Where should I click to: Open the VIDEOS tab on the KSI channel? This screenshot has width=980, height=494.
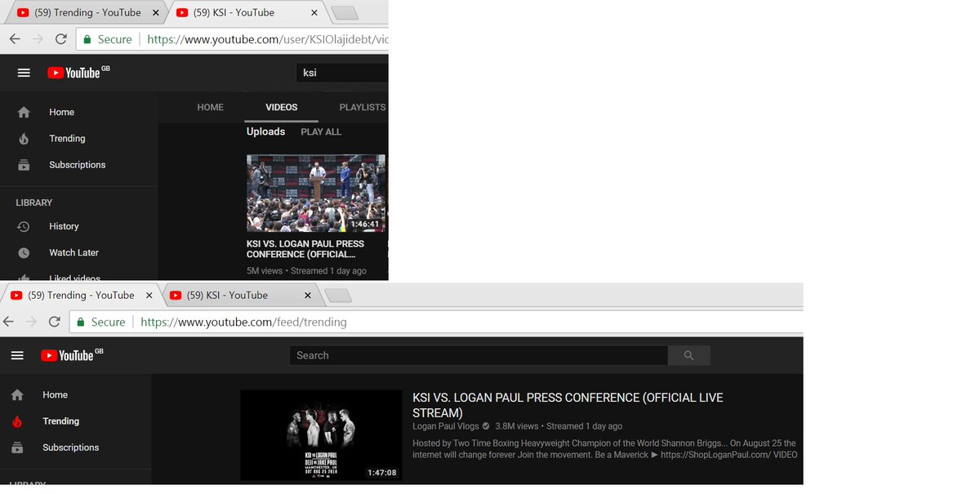[282, 107]
